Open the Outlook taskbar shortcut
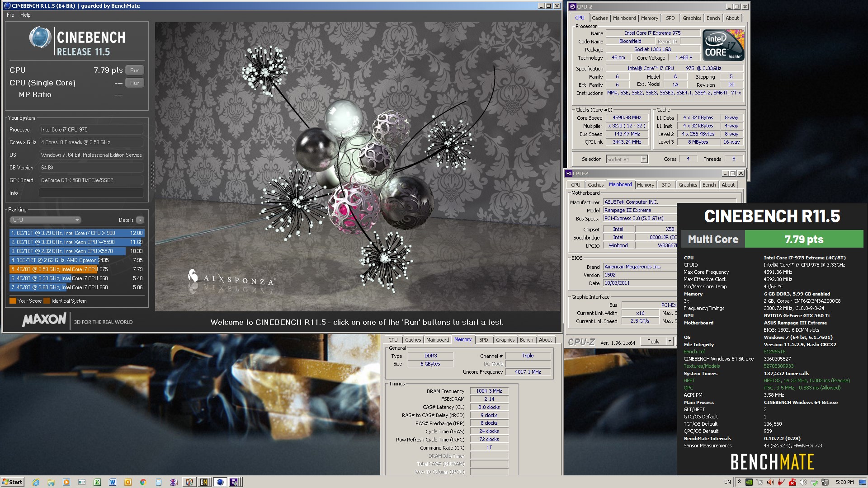The image size is (868, 488). (x=128, y=482)
